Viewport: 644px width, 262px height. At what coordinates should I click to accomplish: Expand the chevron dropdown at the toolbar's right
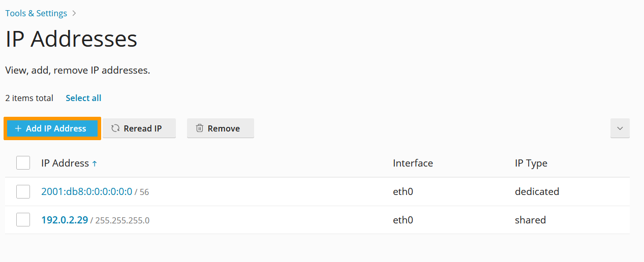coord(620,128)
